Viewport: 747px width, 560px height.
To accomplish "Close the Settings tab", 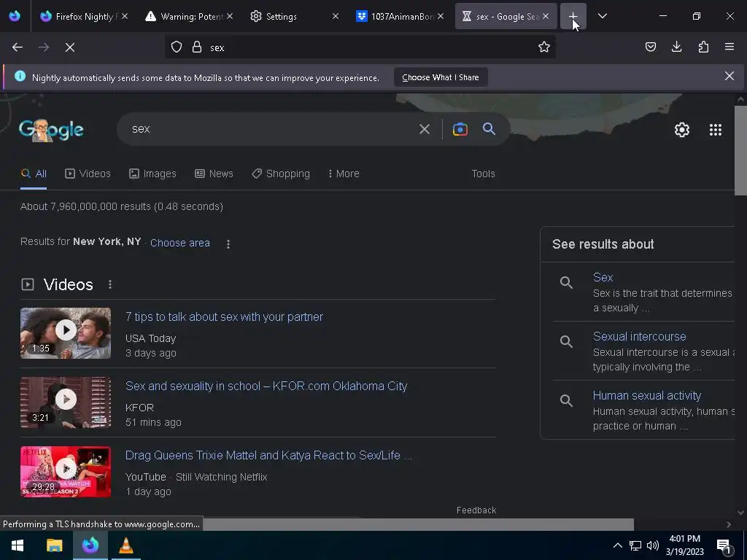I will tap(336, 16).
